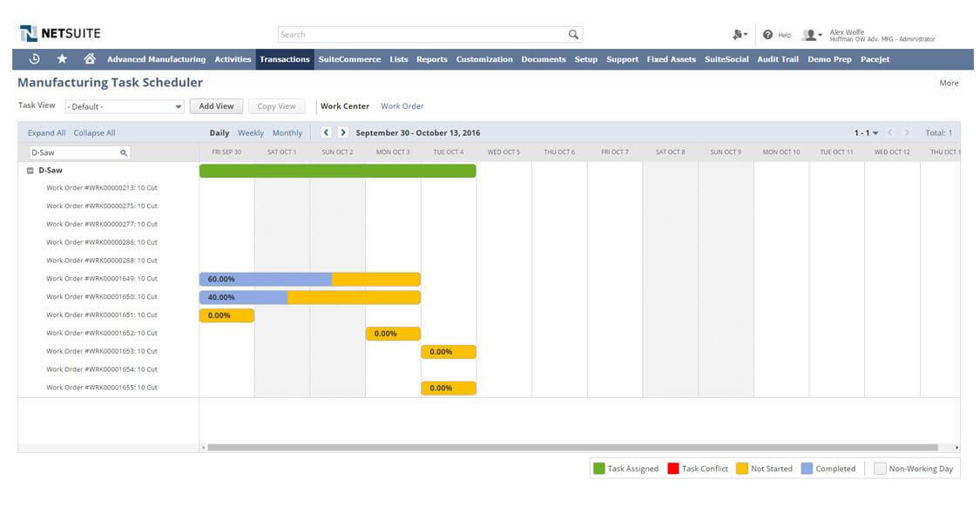This screenshot has height=507, width=980.
Task: Click the Help icon
Action: [x=767, y=34]
